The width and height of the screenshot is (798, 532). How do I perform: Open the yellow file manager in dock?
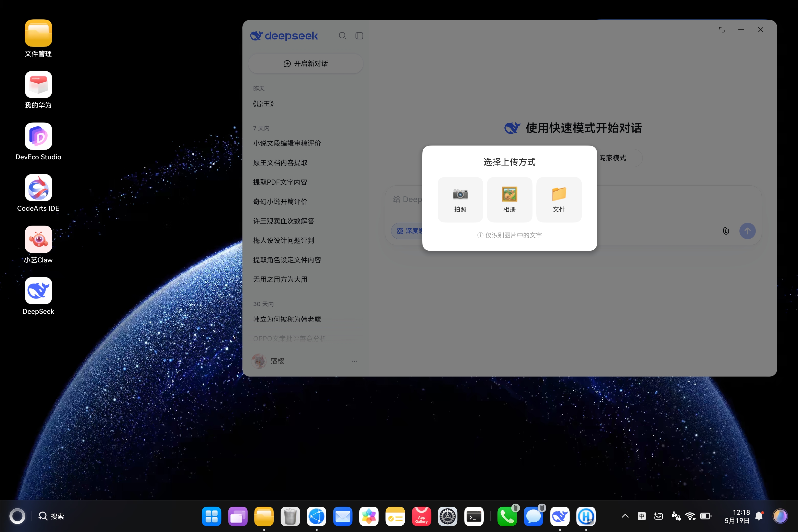[264, 516]
